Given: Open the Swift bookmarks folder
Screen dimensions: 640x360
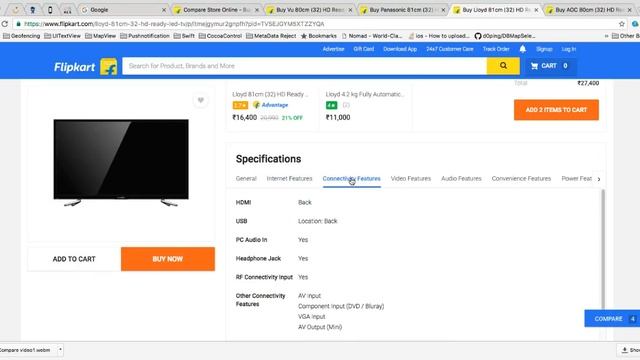Looking at the screenshot, I should 184,36.
